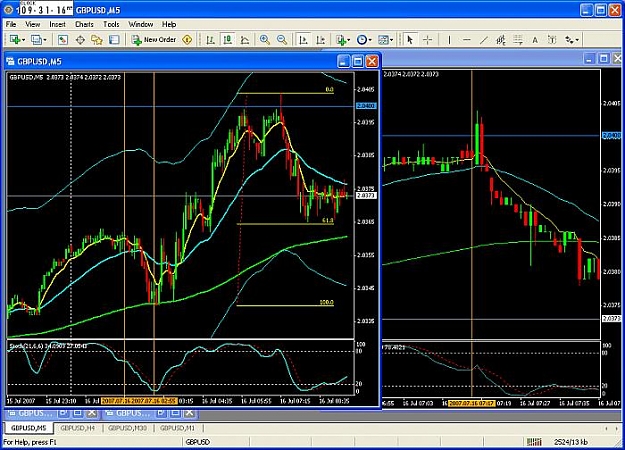Click the 100.0 Fibonacci level label
625x450 pixels.
(327, 302)
